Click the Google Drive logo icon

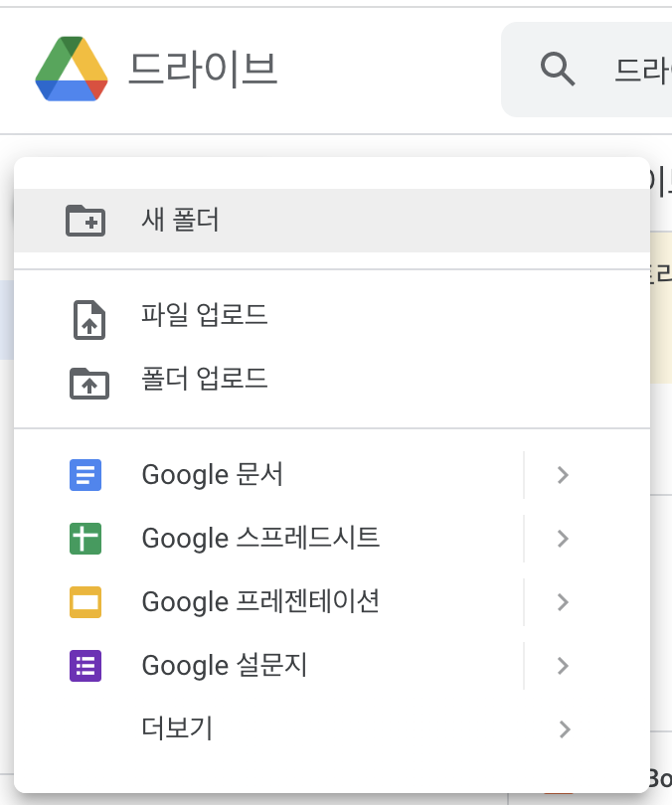tap(72, 69)
